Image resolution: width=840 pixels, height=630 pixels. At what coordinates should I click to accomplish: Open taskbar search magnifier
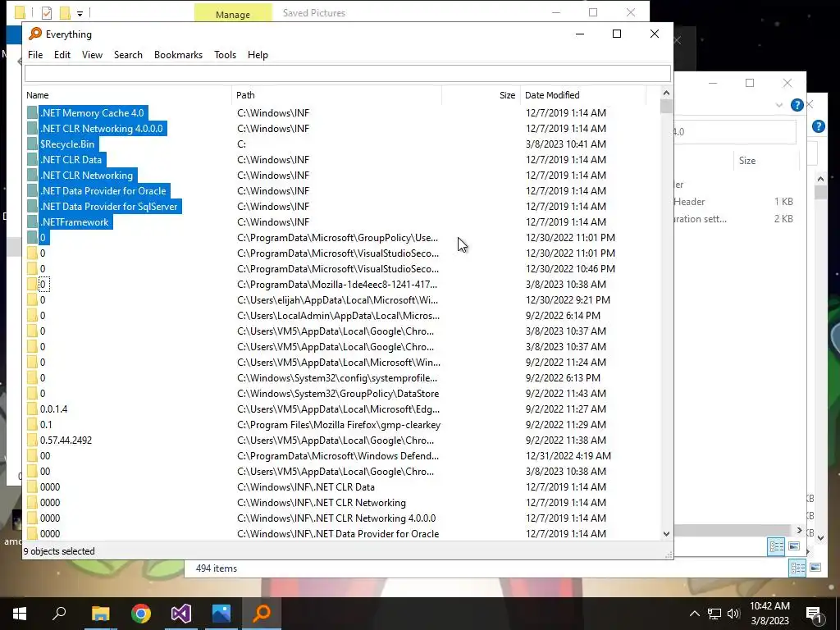click(x=59, y=614)
